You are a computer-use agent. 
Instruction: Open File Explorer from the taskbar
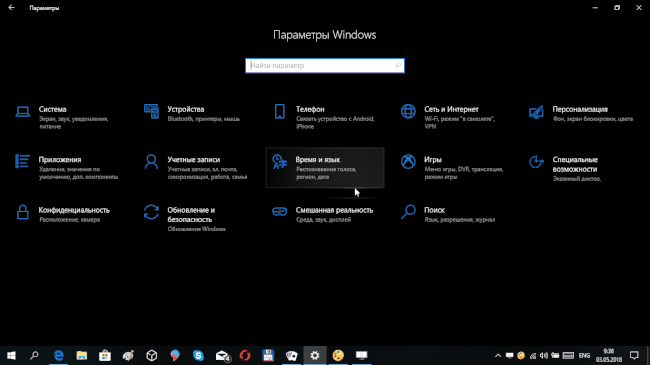(x=82, y=355)
